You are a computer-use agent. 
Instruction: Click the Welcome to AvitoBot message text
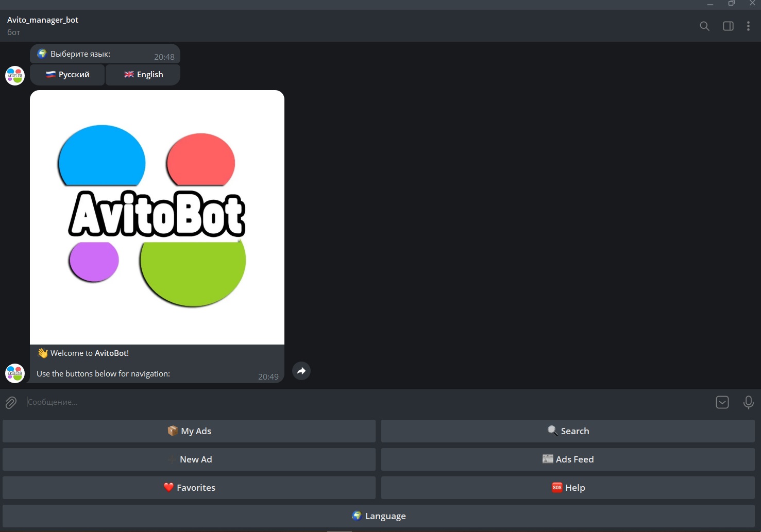[x=90, y=353]
